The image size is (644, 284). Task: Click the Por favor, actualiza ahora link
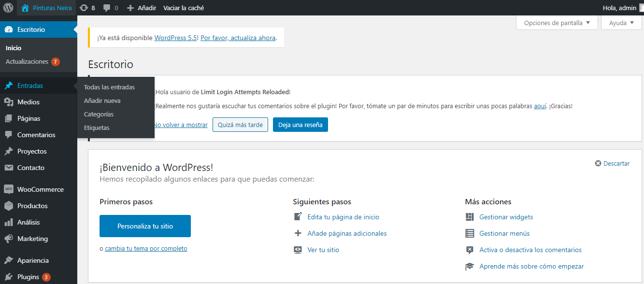pos(238,38)
